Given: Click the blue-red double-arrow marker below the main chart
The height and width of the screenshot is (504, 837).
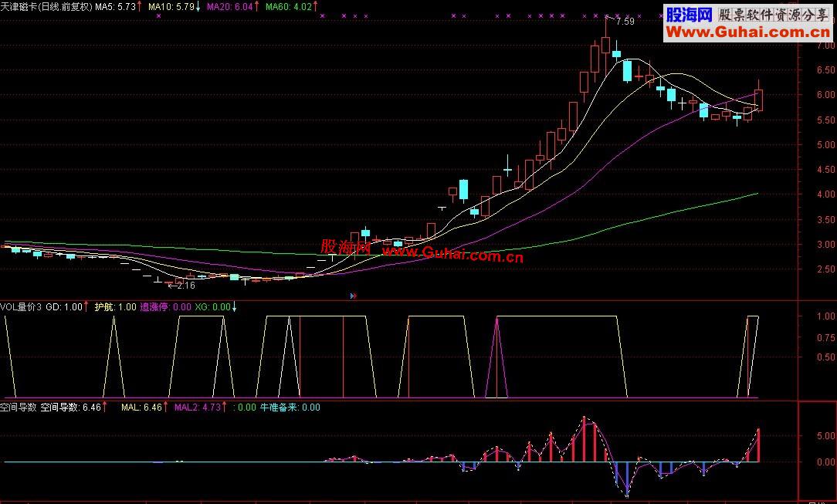Looking at the screenshot, I should click(x=353, y=296).
